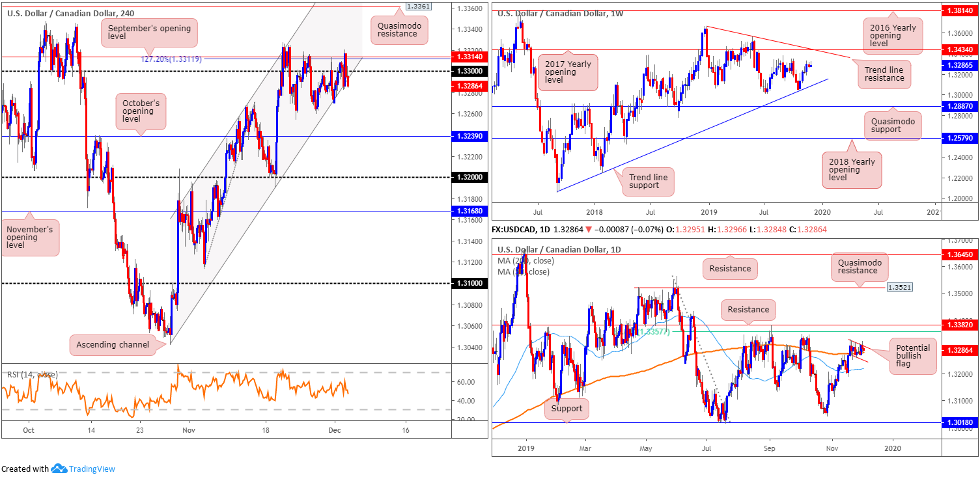The image size is (980, 477).
Task: Select the 1.31680 blue price label
Action: tap(468, 211)
